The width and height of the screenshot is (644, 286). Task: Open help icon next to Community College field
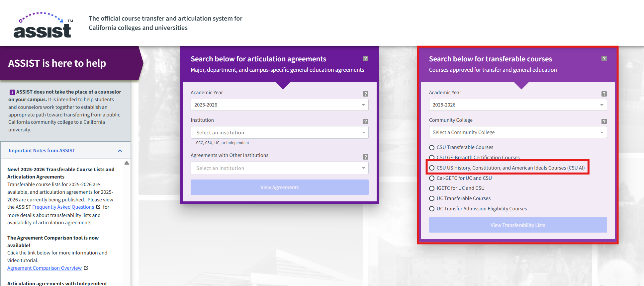tap(604, 121)
